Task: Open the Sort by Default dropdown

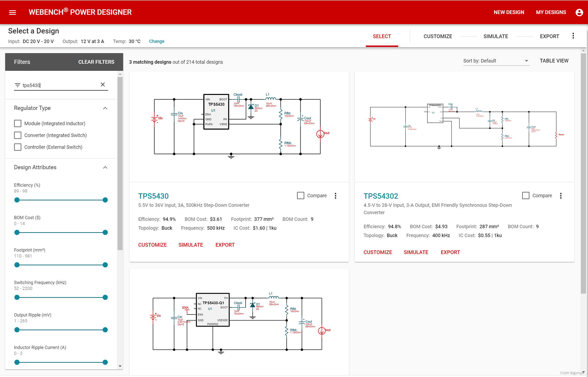Action: tap(496, 61)
